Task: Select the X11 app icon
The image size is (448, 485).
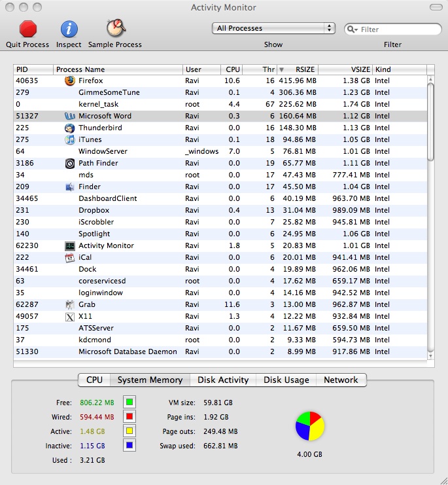Action: [70, 317]
